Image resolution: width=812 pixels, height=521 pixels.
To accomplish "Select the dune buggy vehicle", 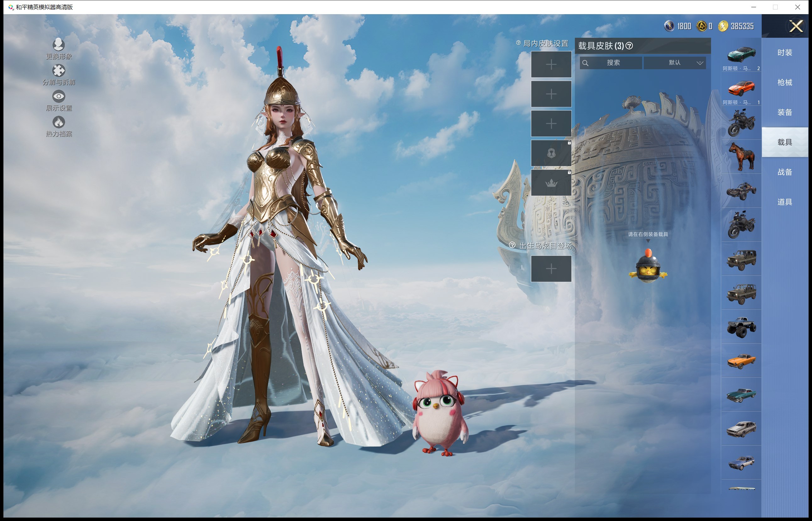I will click(741, 191).
